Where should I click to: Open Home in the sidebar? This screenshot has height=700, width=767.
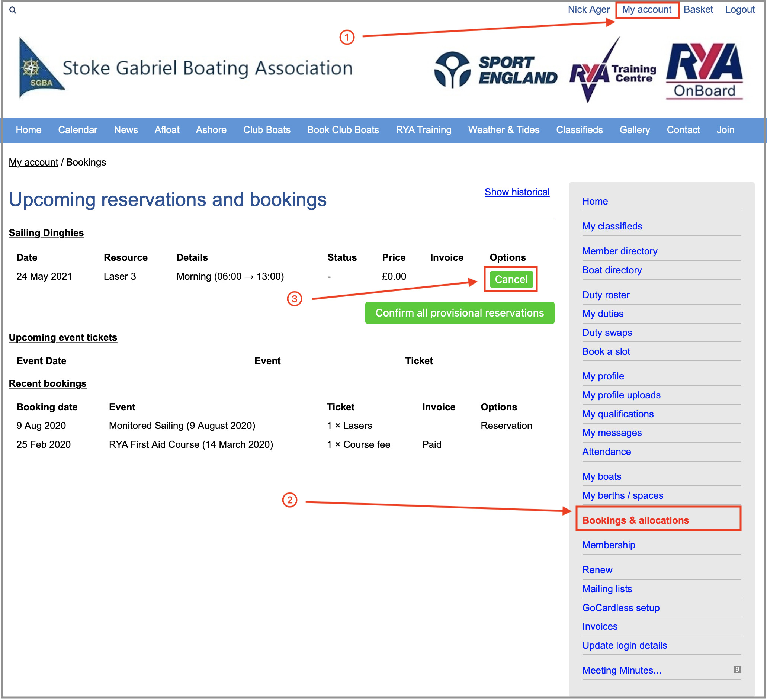[595, 201]
